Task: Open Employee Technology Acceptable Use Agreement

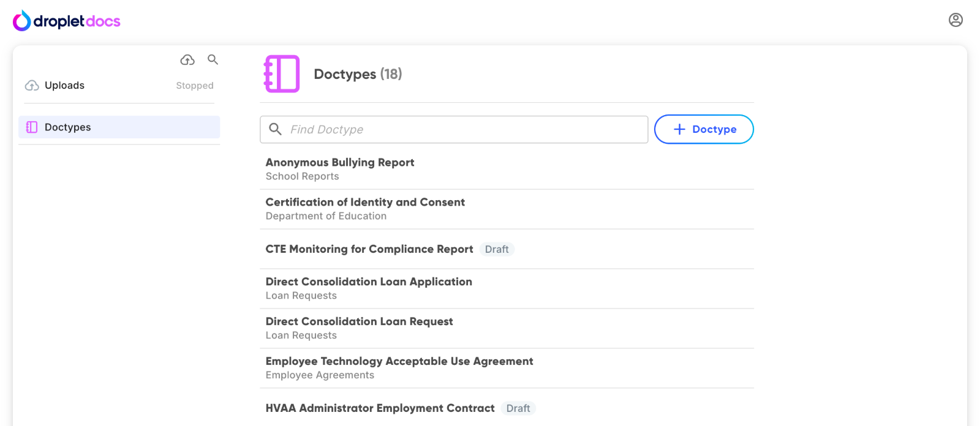Action: [x=507, y=368]
